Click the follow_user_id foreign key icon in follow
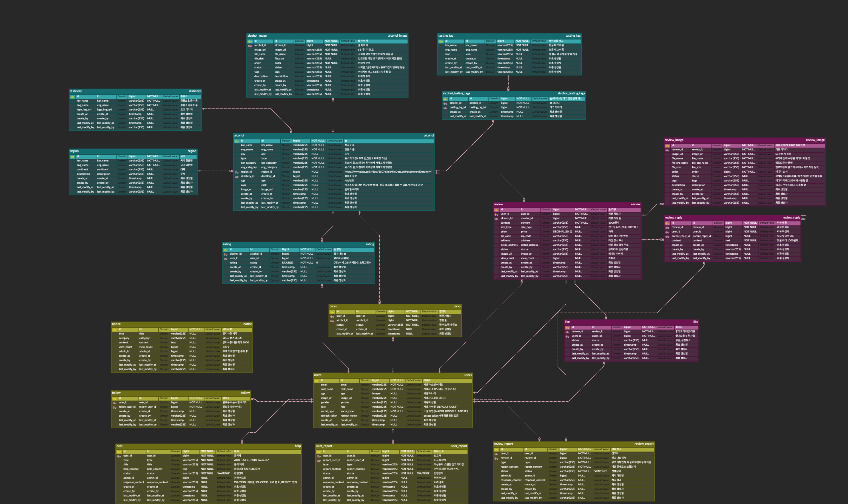 tap(115, 407)
